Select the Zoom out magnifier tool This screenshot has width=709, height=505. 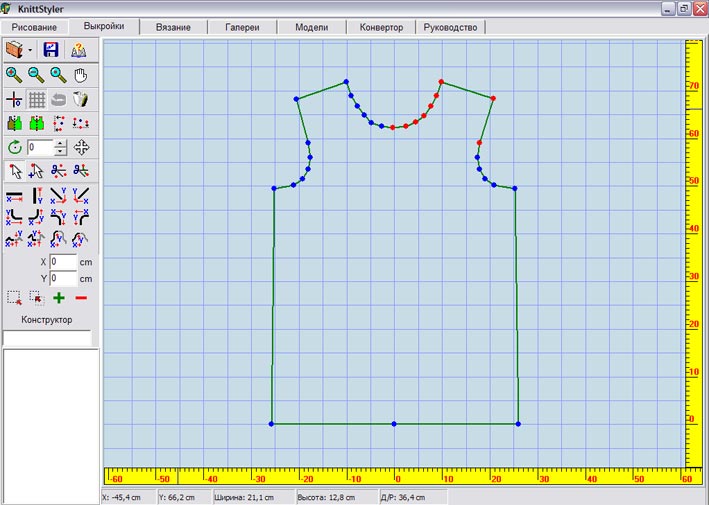tap(37, 75)
